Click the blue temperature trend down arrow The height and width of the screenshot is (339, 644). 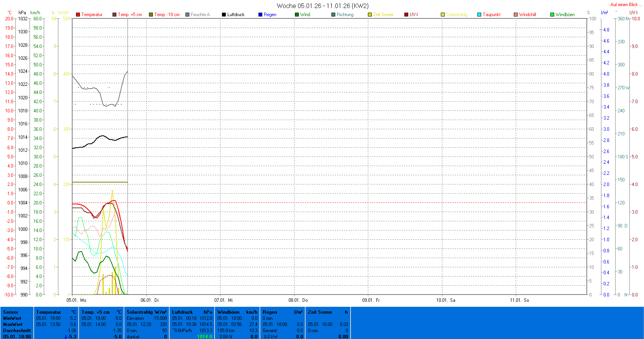click(x=66, y=337)
